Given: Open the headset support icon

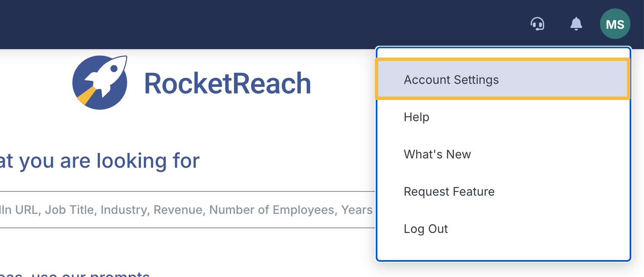Looking at the screenshot, I should point(537,24).
